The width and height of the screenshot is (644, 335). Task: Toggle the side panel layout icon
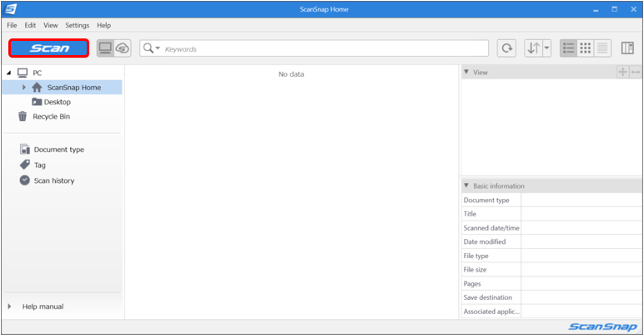pos(627,48)
